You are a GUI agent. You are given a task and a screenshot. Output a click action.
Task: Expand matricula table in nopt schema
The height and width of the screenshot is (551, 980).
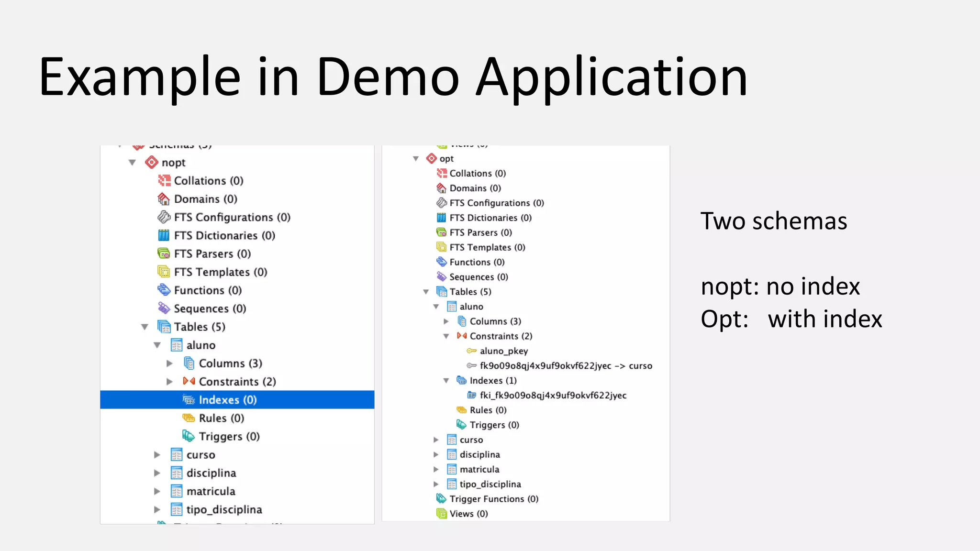[157, 491]
